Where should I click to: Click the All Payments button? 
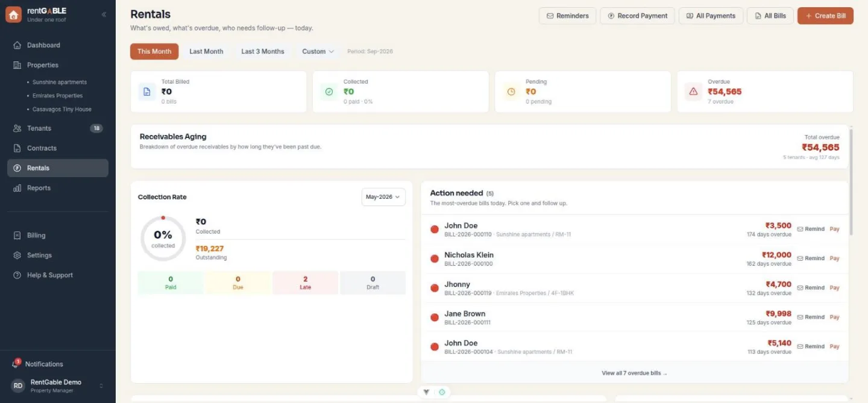click(x=711, y=16)
